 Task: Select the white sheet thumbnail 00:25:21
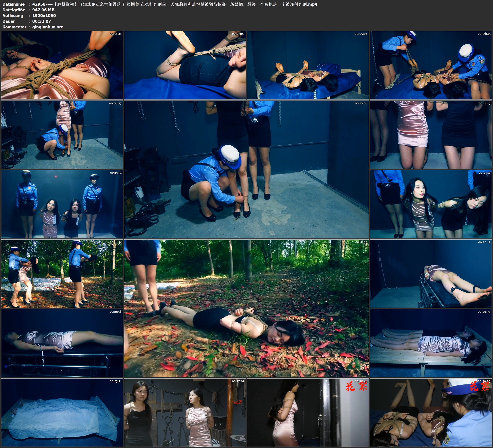click(x=62, y=412)
